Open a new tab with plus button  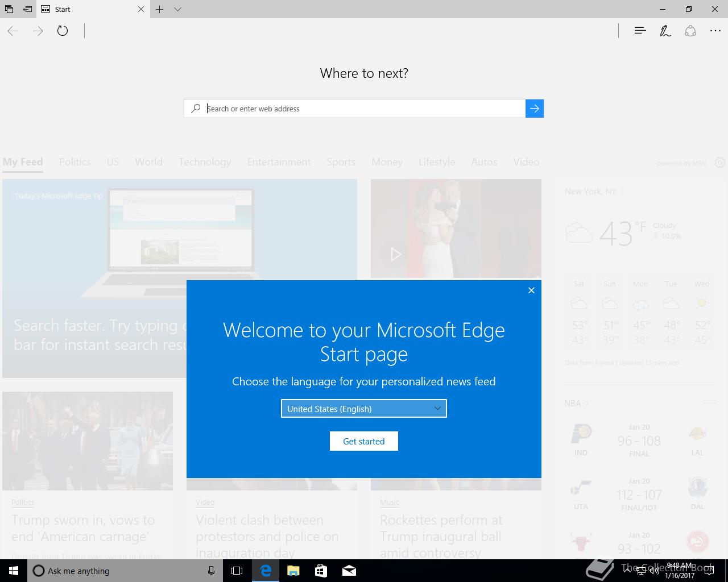(x=160, y=9)
